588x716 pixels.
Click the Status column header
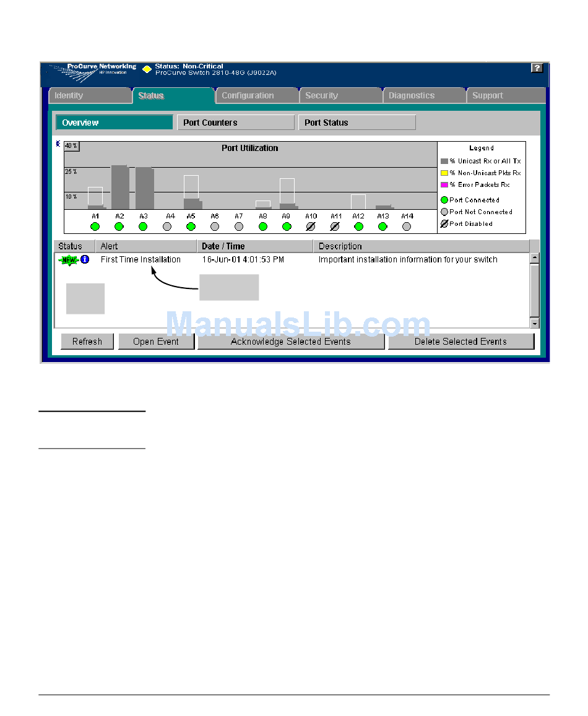(74, 246)
